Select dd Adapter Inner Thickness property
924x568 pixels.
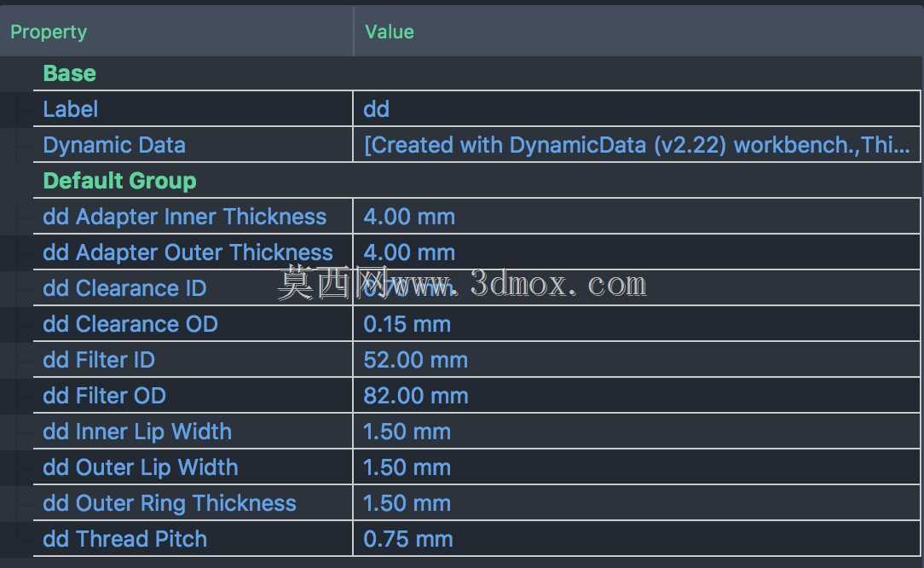(x=184, y=217)
